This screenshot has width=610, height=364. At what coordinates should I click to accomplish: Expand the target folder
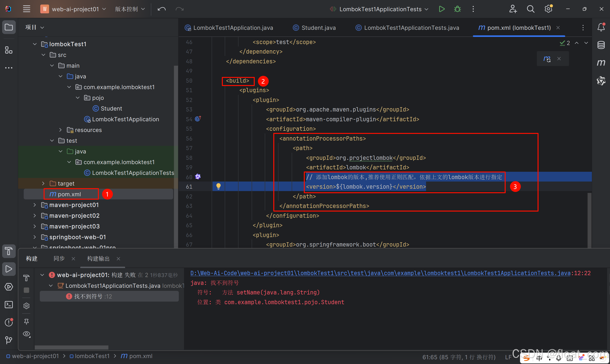coord(43,183)
